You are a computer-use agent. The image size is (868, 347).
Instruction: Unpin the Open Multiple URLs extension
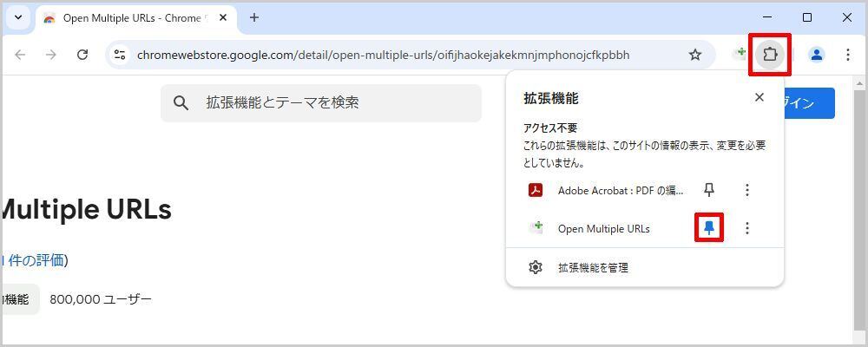click(x=709, y=227)
